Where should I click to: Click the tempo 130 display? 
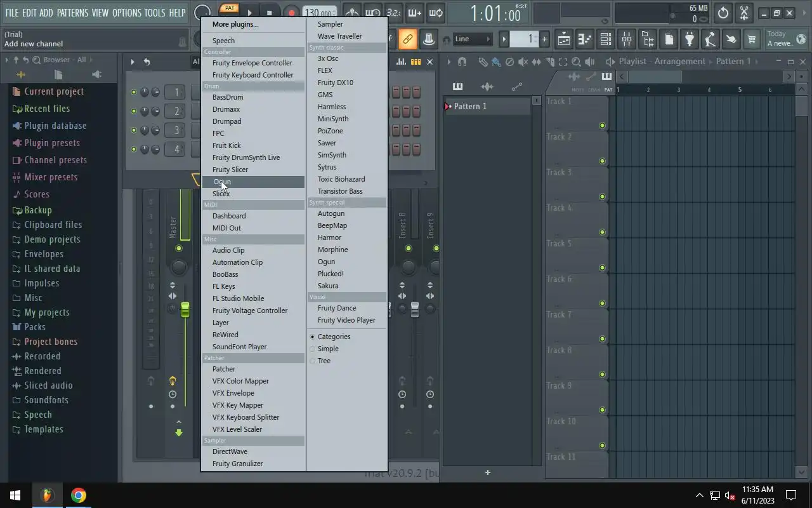pos(320,13)
